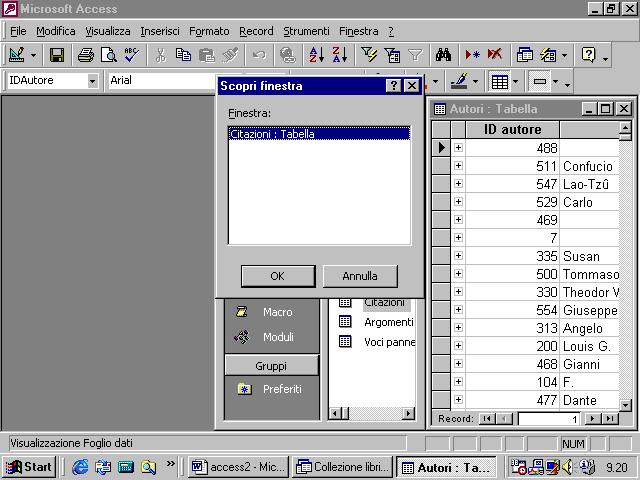Click the Delete Record icon
This screenshot has width=640, height=480.
[495, 55]
